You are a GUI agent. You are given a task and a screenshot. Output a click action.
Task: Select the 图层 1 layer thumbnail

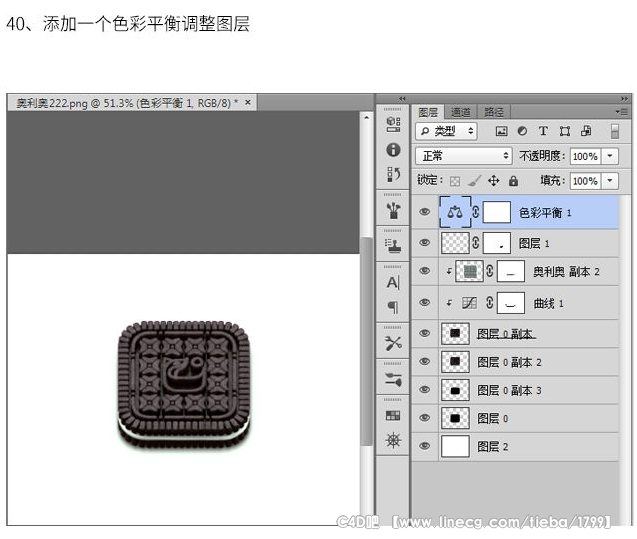(x=455, y=243)
